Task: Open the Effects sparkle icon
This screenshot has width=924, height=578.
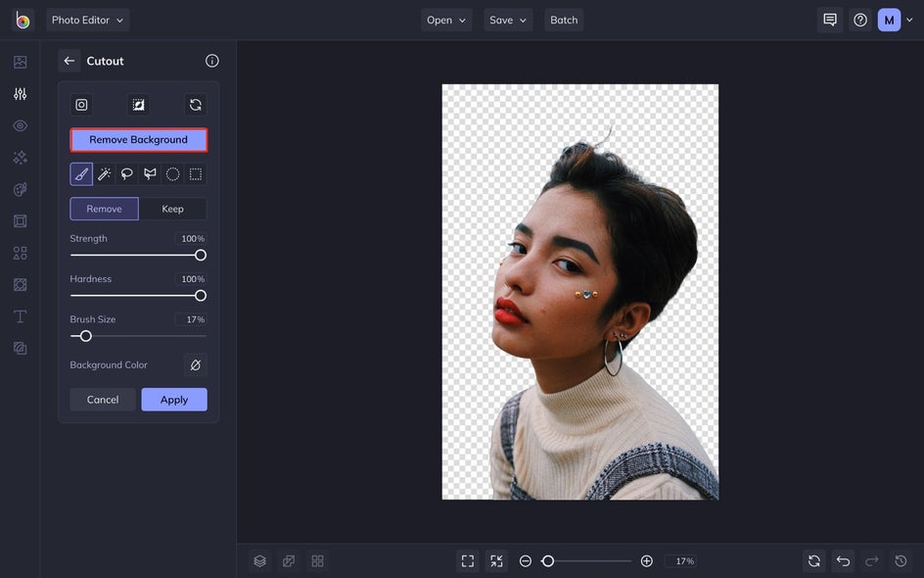Action: [x=20, y=158]
